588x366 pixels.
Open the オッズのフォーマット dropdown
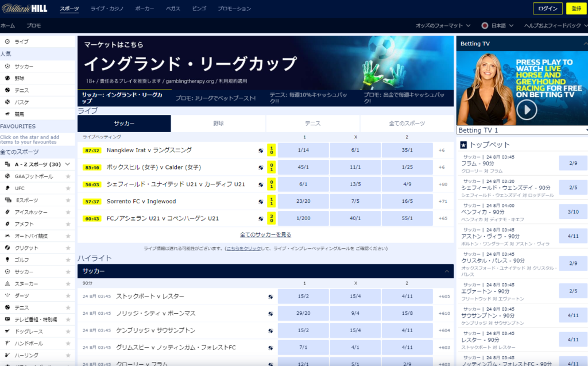click(443, 25)
